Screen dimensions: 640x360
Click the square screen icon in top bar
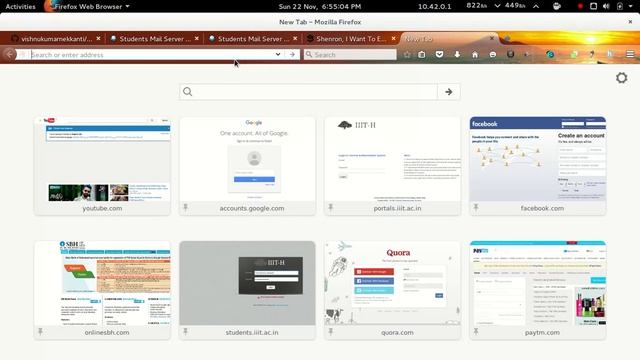[x=593, y=7]
